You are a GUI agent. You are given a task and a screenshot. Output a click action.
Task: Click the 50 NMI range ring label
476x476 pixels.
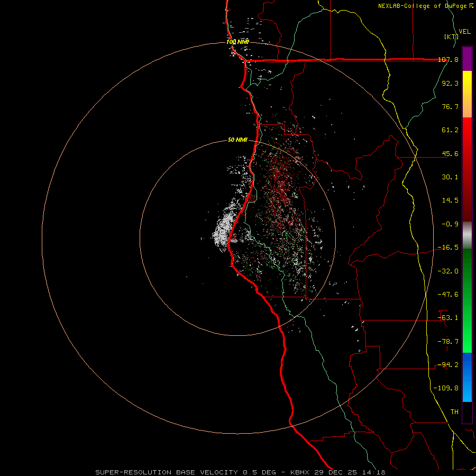237,140
